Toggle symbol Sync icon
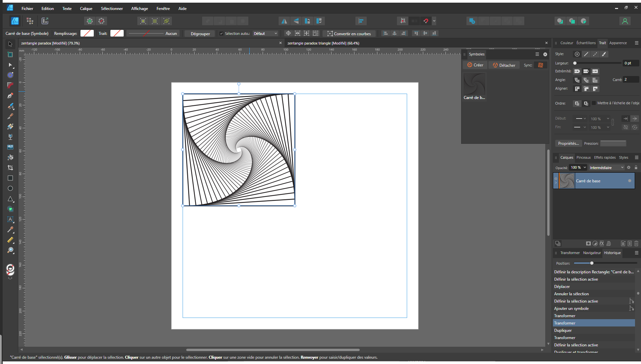Image resolution: width=641 pixels, height=364 pixels. 541,65
